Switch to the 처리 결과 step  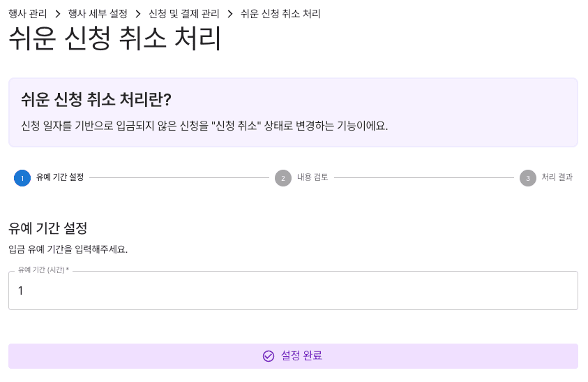tap(557, 177)
